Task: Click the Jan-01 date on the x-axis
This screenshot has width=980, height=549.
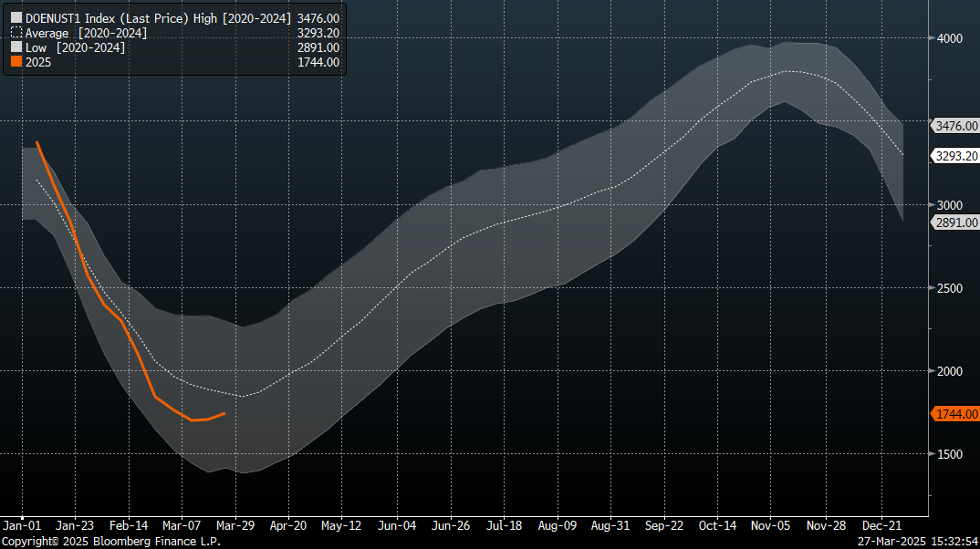Action: click(x=21, y=526)
